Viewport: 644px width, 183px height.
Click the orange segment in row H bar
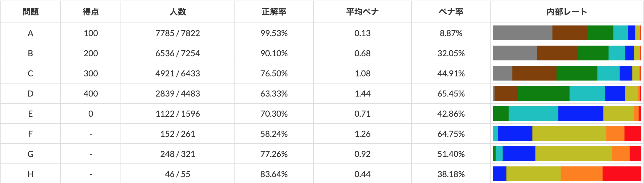tap(582, 174)
